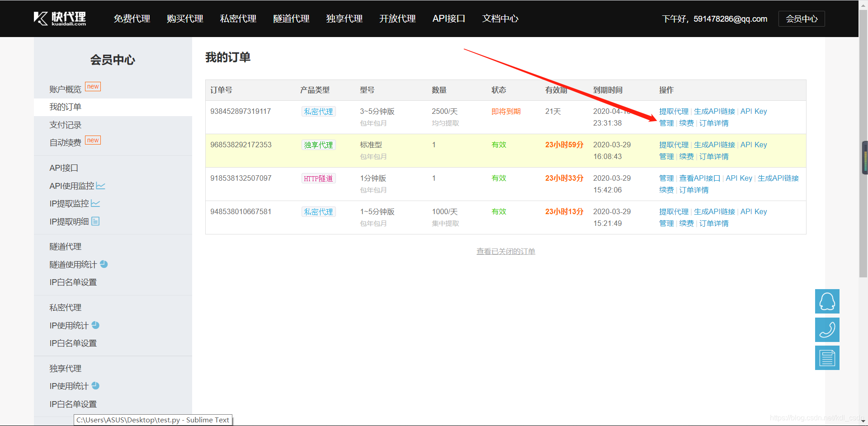This screenshot has width=868, height=426.
Task: Open API接口 in top navigation
Action: tap(448, 19)
